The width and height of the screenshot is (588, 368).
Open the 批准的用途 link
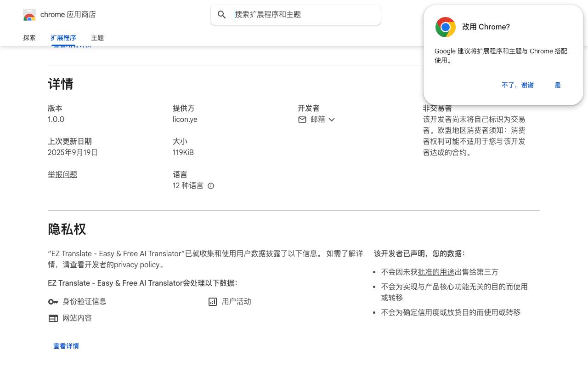(x=436, y=272)
